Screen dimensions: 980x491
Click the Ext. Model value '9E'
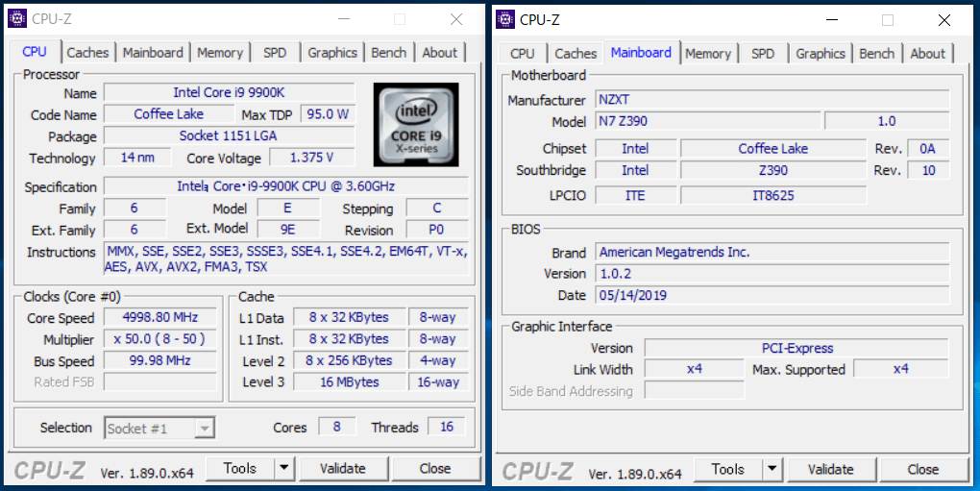click(x=287, y=230)
